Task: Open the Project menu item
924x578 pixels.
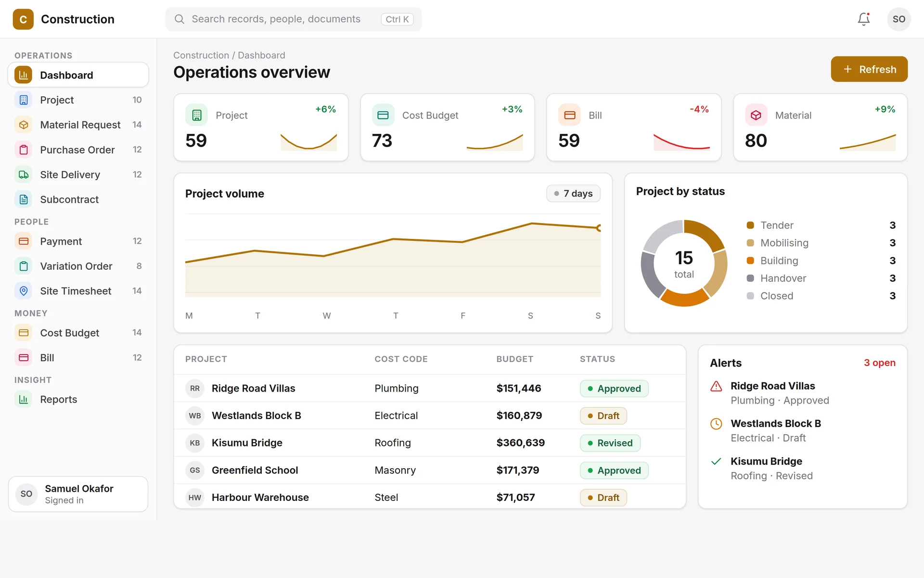Action: [x=78, y=100]
